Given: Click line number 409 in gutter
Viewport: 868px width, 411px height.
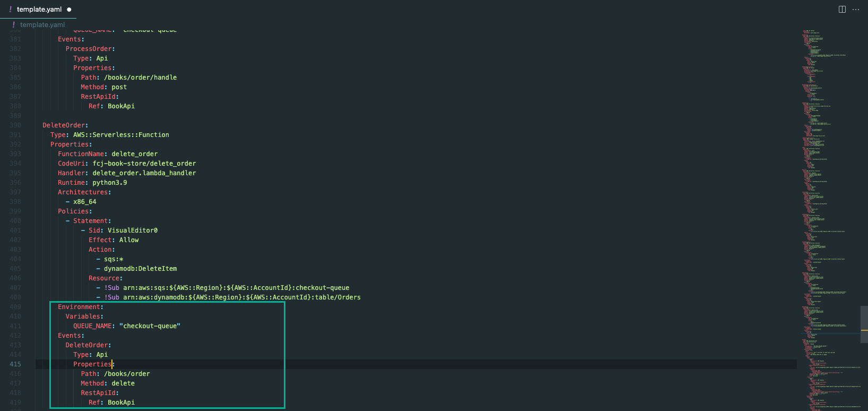Looking at the screenshot, I should pos(15,307).
